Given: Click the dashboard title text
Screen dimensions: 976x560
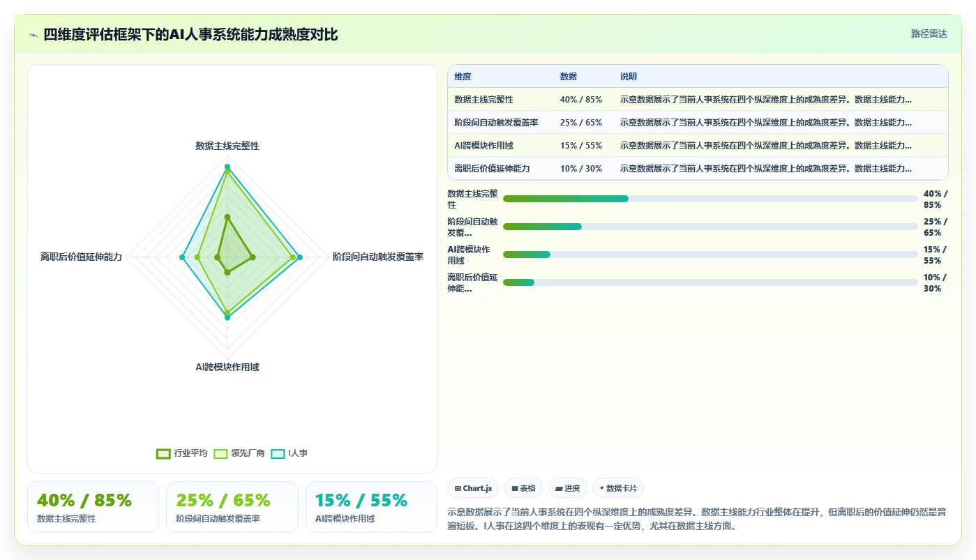Looking at the screenshot, I should [190, 35].
